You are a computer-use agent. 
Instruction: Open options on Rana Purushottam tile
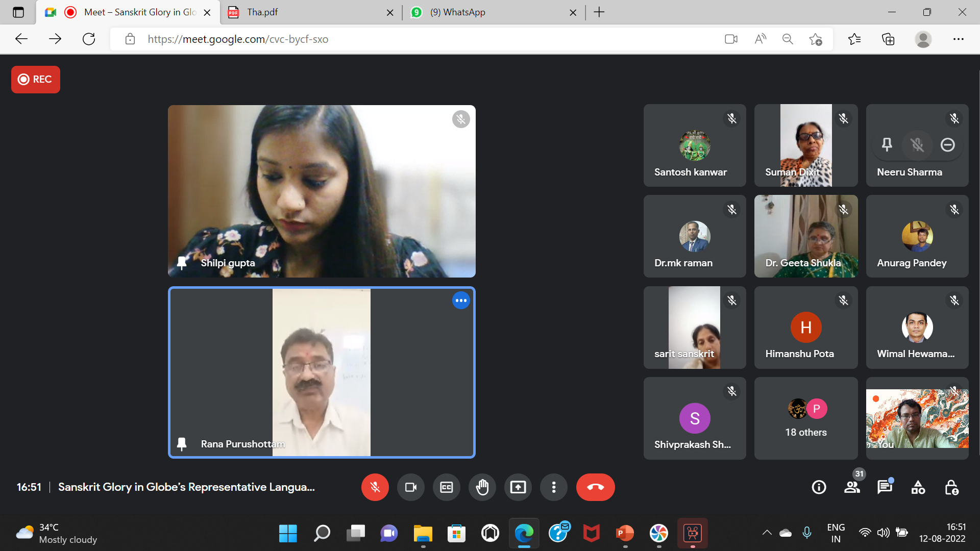(460, 300)
